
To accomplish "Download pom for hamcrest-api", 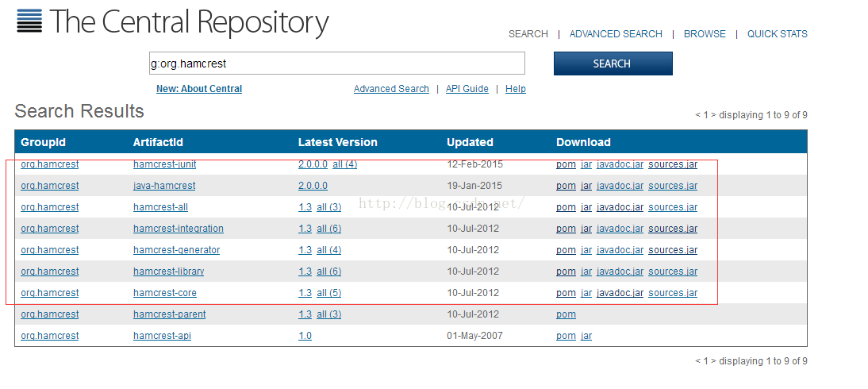I will [x=566, y=336].
